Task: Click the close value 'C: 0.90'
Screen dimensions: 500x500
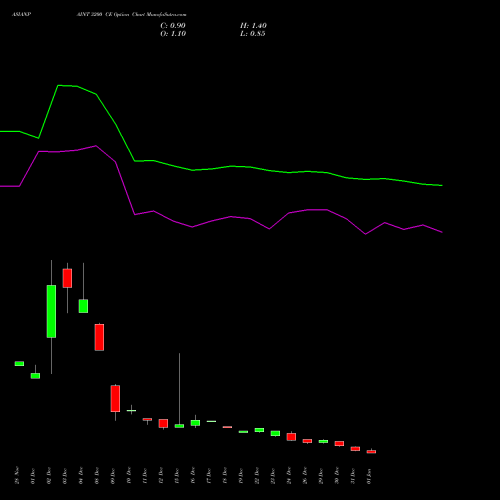Action: [173, 26]
